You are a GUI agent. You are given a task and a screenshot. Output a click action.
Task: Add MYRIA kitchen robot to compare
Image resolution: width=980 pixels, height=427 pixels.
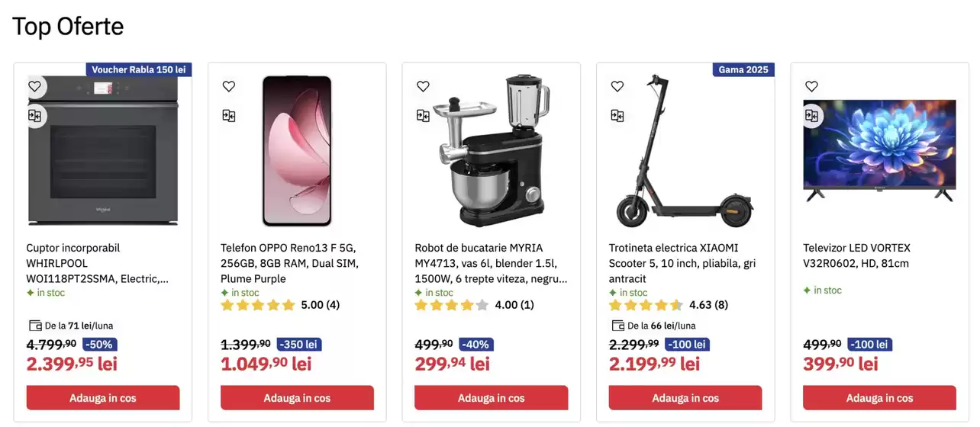pos(423,116)
